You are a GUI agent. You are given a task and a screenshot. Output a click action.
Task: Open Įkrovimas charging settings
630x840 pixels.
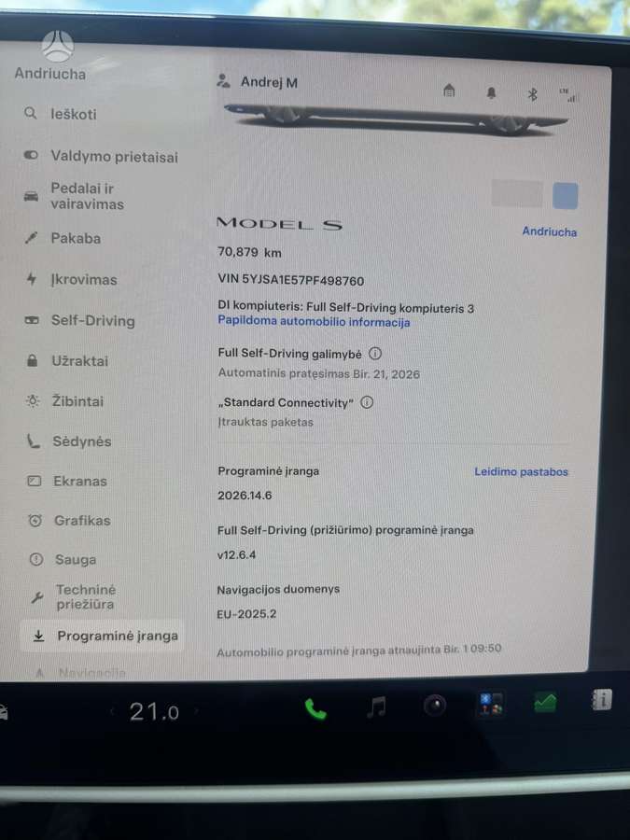(x=71, y=279)
